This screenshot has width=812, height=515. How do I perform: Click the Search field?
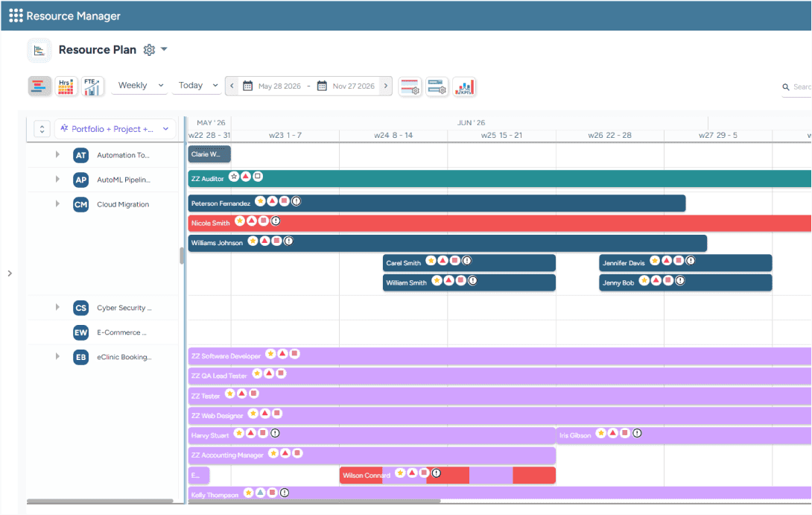point(797,87)
